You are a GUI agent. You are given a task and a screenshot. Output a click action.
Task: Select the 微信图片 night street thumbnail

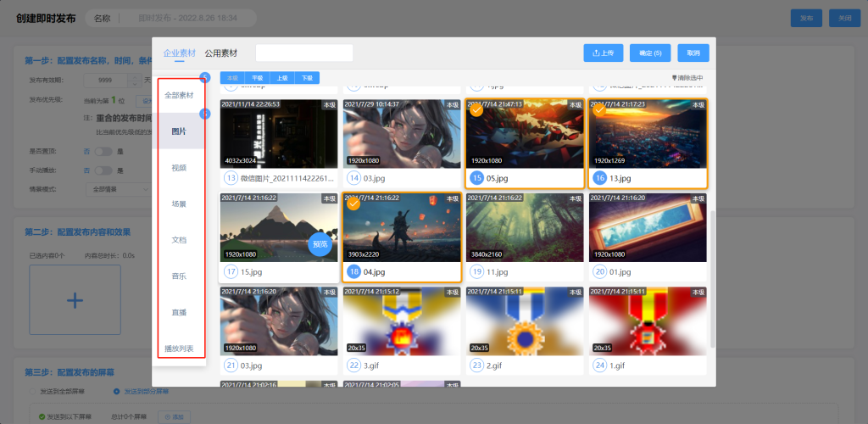click(279, 134)
